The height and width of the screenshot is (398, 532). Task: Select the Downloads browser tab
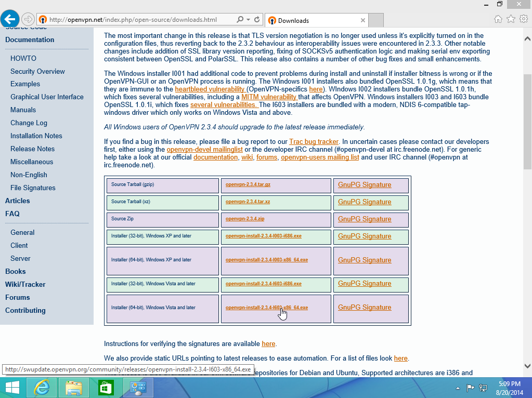click(x=316, y=20)
